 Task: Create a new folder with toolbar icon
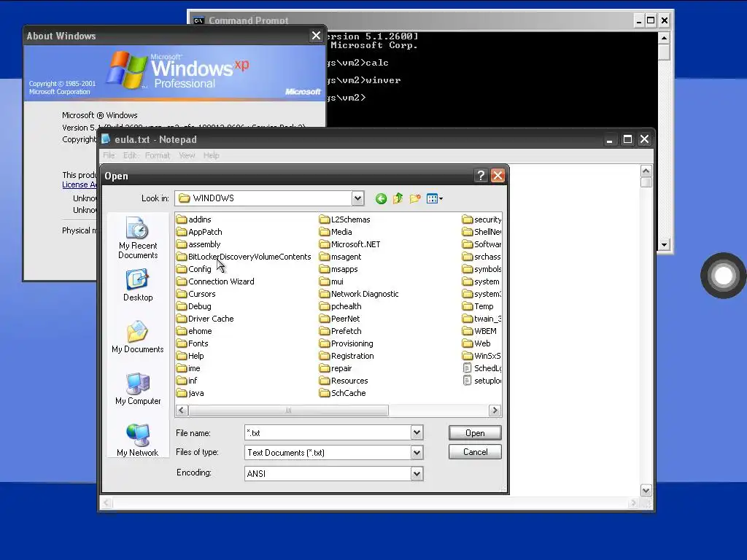coord(415,198)
